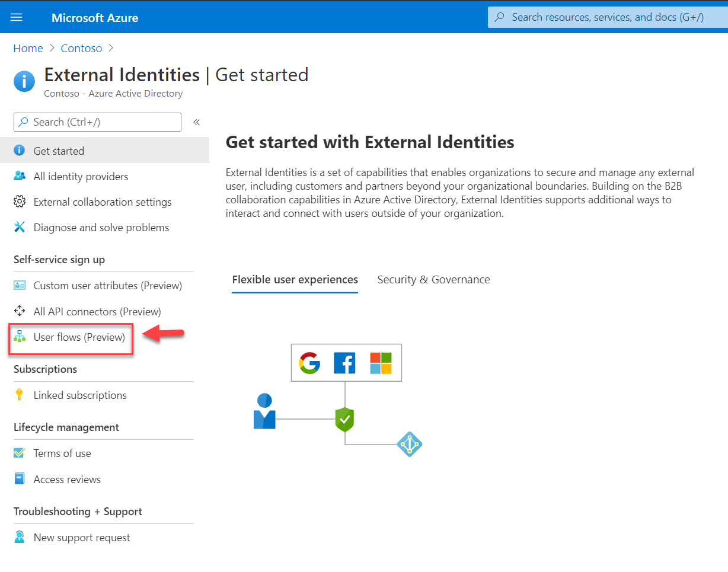Go to Home breadcrumb link
The image size is (728, 572).
click(28, 48)
